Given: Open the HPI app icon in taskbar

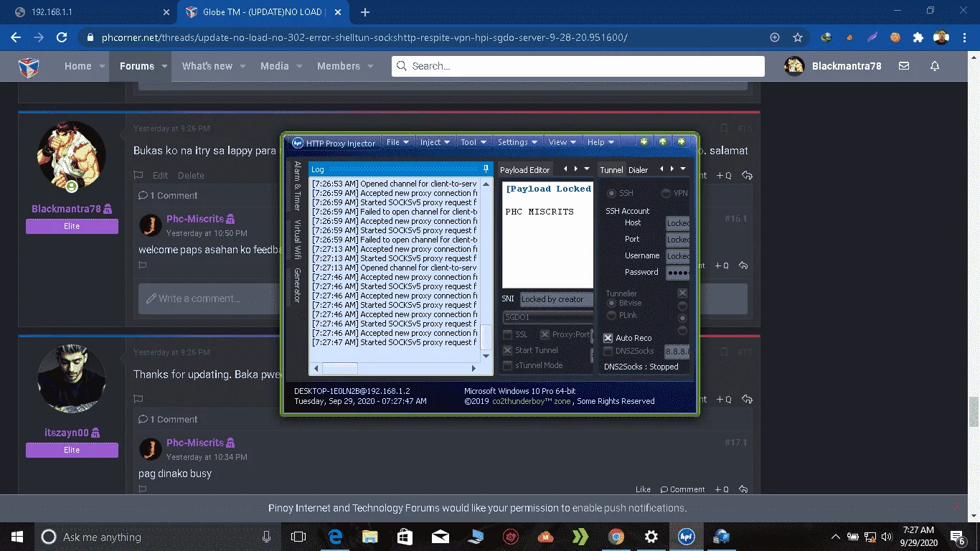Looking at the screenshot, I should (x=687, y=537).
